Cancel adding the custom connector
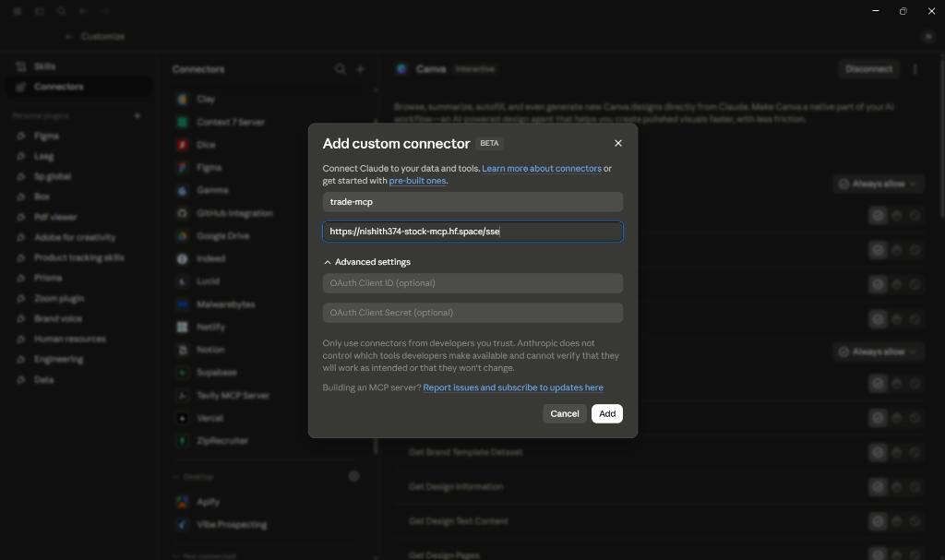This screenshot has width=945, height=560. tap(564, 413)
